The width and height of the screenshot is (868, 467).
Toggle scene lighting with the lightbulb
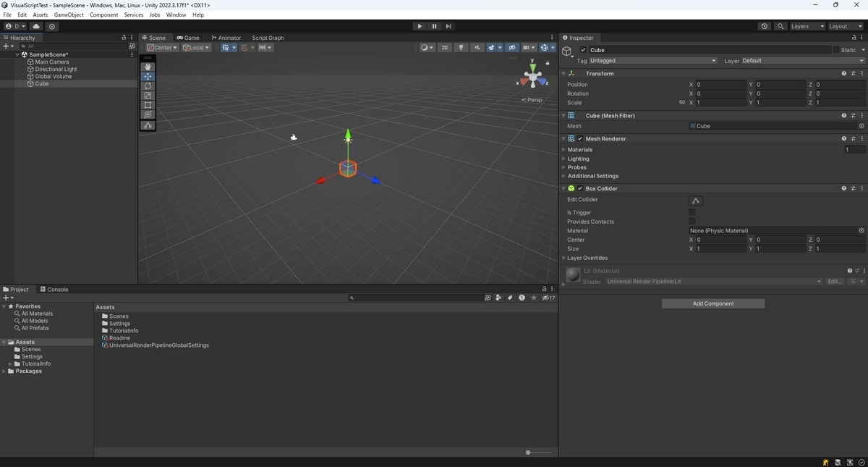coord(461,48)
